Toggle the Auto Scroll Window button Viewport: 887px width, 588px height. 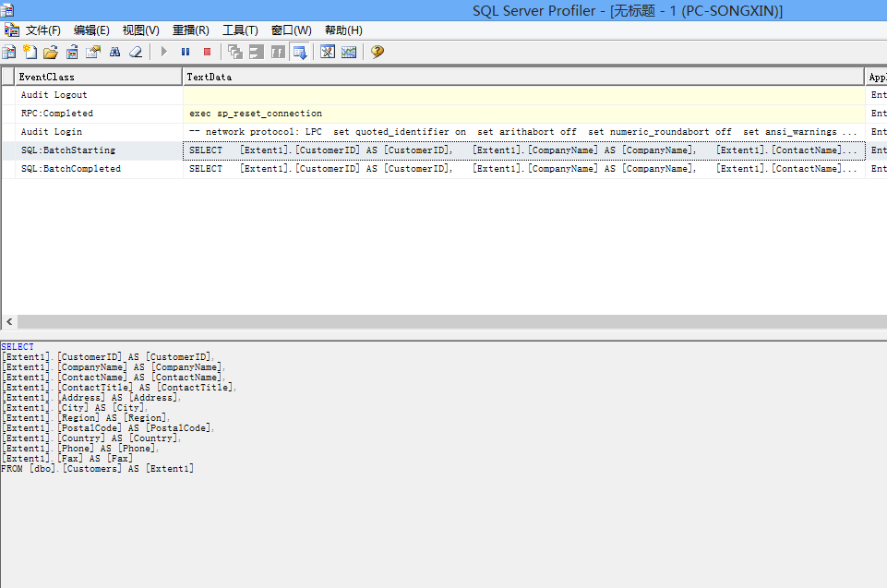click(300, 52)
